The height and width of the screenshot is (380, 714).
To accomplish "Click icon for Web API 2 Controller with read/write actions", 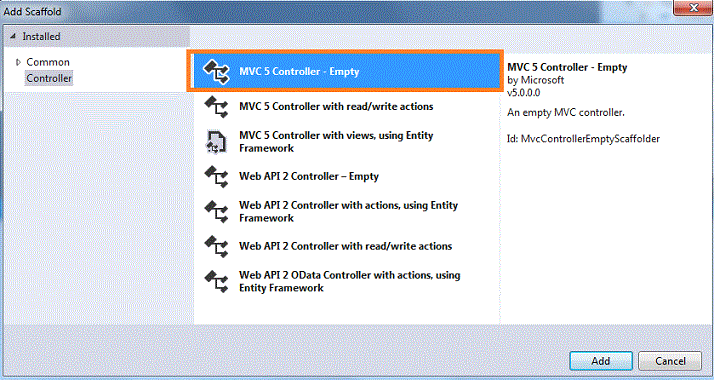I will (216, 246).
